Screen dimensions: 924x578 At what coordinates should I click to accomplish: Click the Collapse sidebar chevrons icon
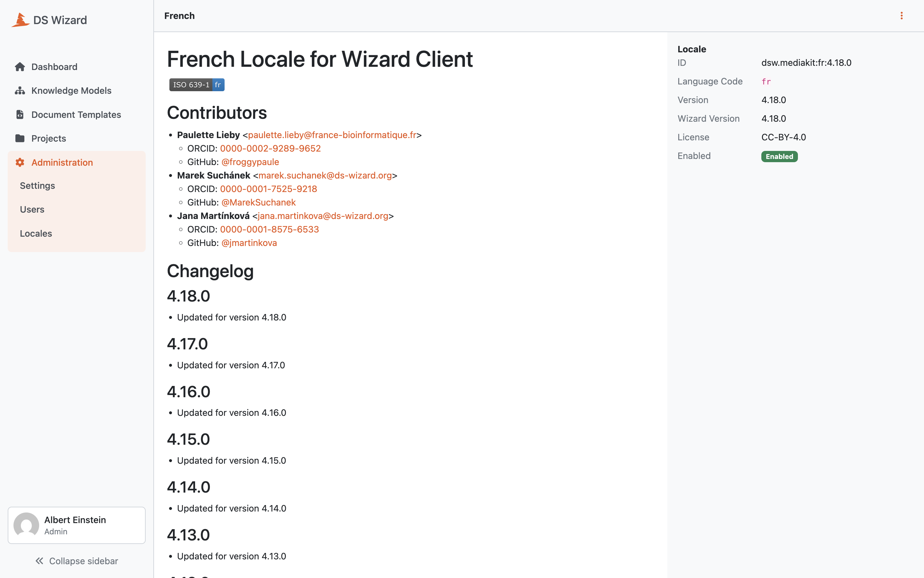pos(39,561)
